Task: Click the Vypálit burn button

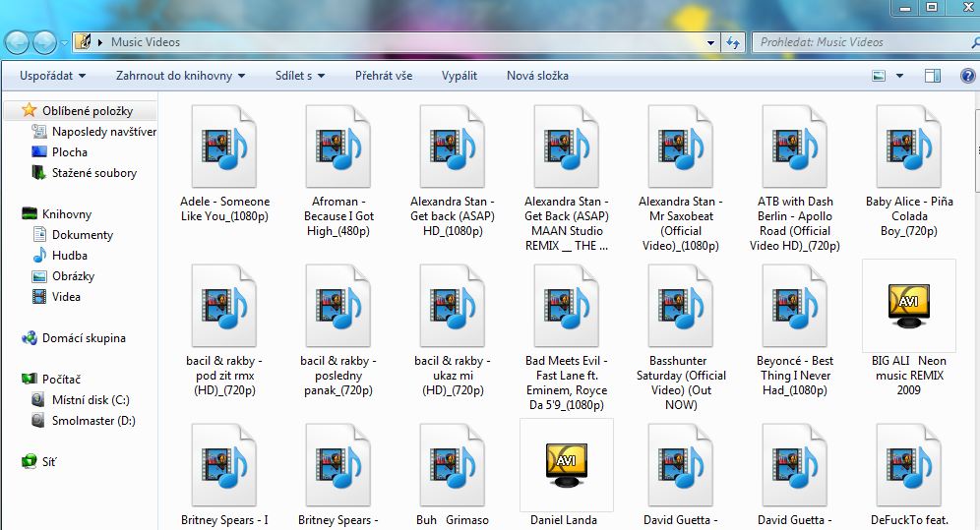Action: pyautogui.click(x=459, y=76)
